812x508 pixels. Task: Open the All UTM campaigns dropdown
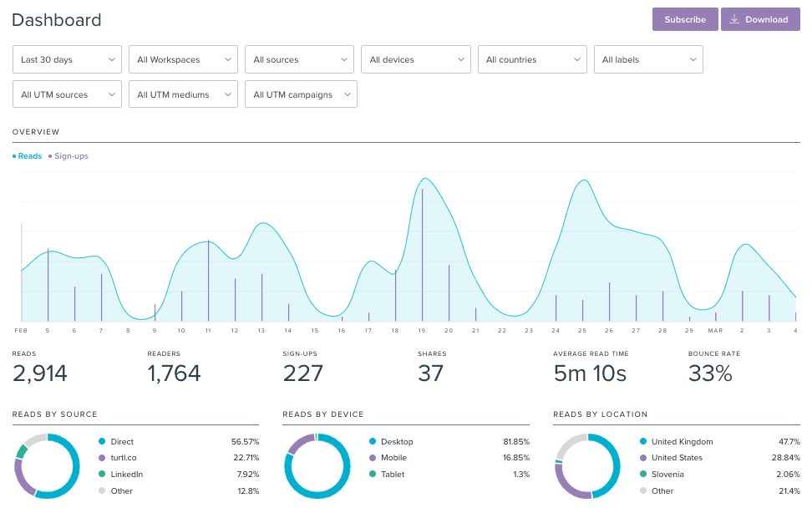coord(300,94)
